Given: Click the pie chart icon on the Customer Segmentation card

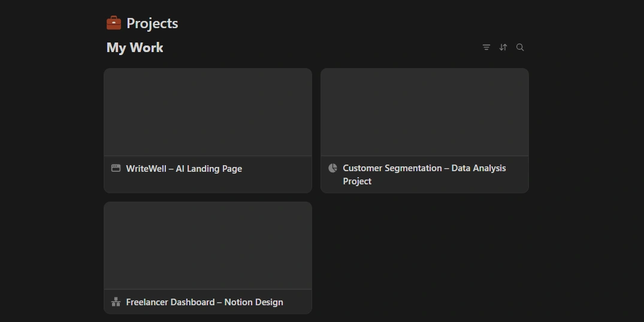Looking at the screenshot, I should [333, 168].
